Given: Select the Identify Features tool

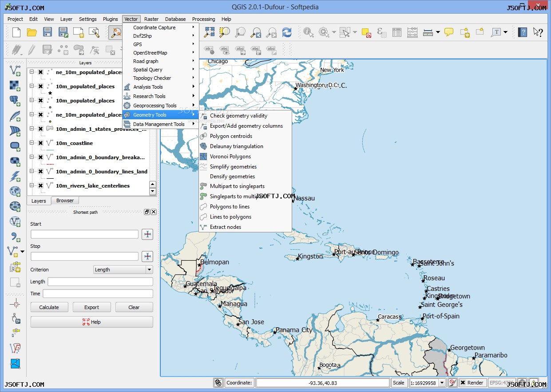Looking at the screenshot, I should click(308, 32).
